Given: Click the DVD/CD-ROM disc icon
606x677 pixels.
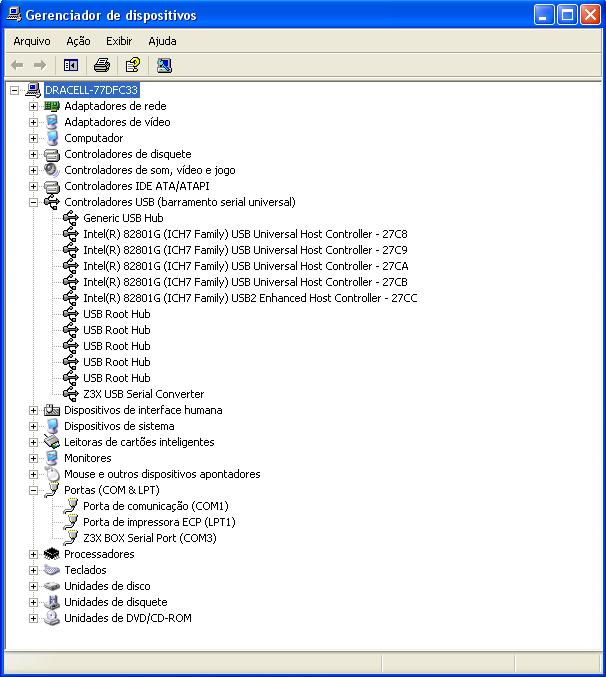Looking at the screenshot, I should coord(52,618).
